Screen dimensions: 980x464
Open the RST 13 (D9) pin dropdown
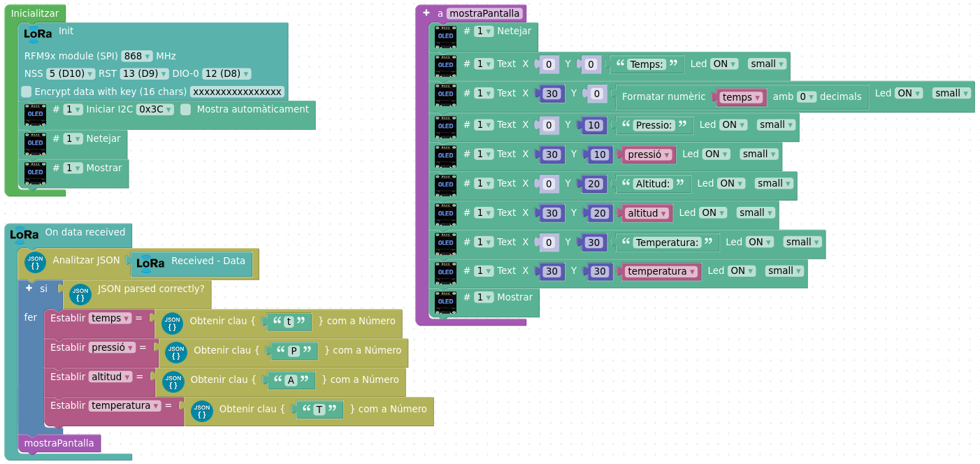pos(144,73)
